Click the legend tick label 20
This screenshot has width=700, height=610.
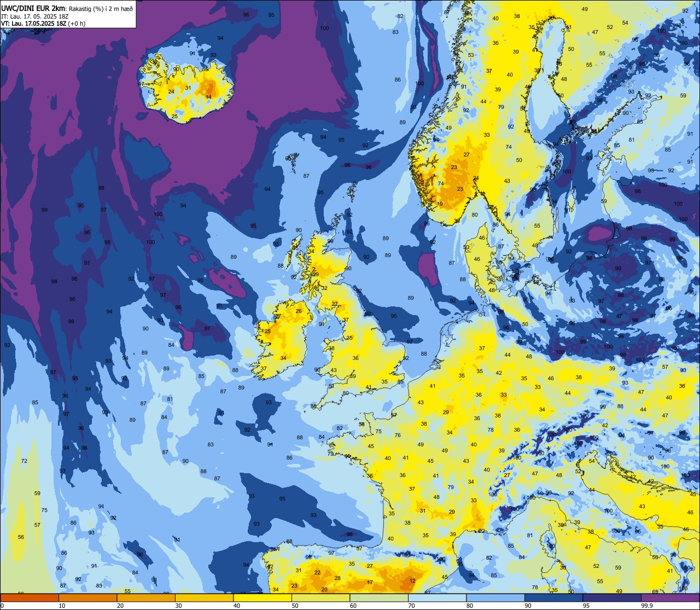(120, 606)
